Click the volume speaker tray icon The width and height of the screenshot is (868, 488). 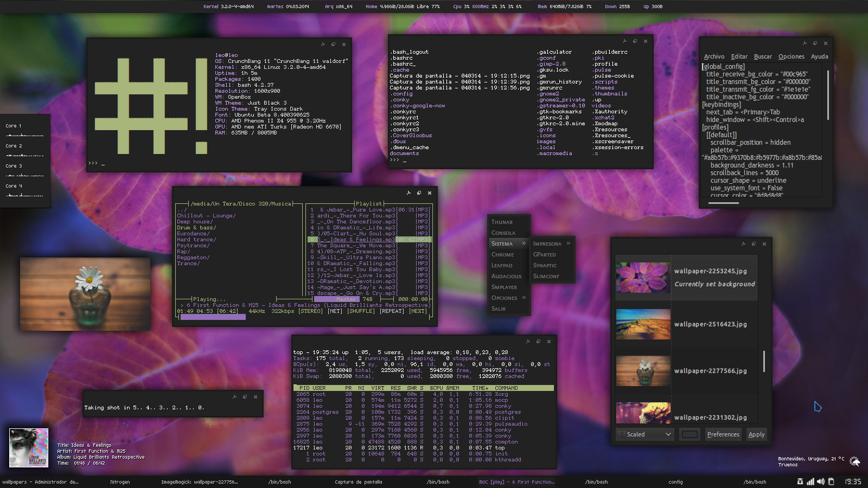[820, 481]
